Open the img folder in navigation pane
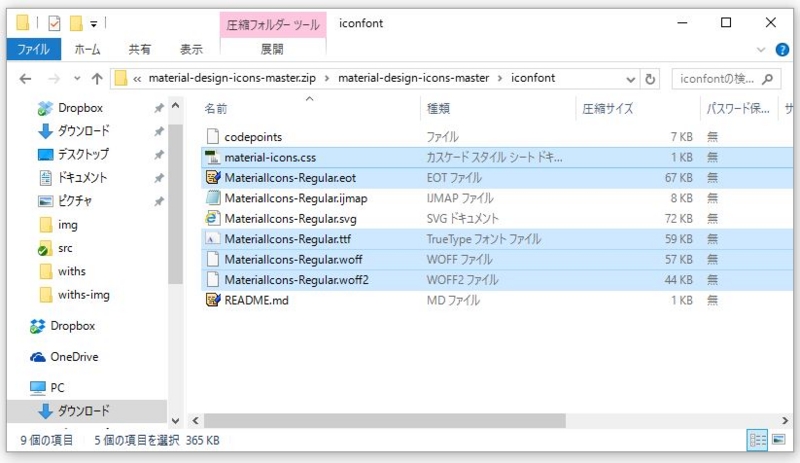Viewport: 800px width, 463px height. click(x=67, y=225)
